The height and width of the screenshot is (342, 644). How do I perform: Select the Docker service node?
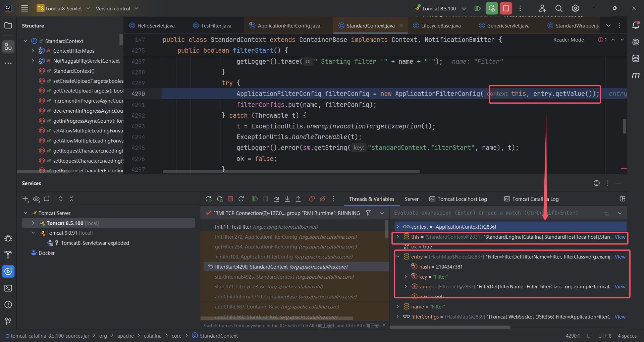[43, 253]
